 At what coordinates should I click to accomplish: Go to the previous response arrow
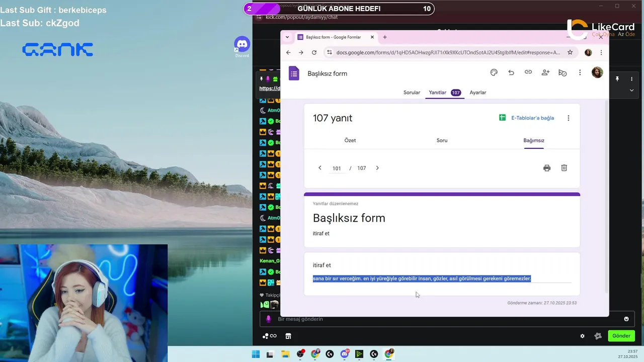[320, 168]
